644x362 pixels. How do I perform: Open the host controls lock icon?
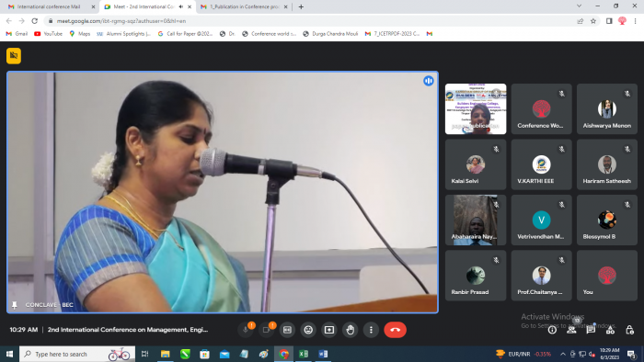(x=629, y=330)
